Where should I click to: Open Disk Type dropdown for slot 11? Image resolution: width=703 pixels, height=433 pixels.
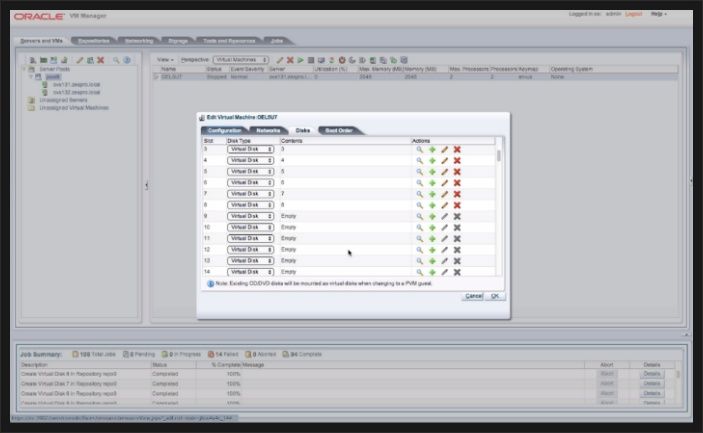pos(251,238)
